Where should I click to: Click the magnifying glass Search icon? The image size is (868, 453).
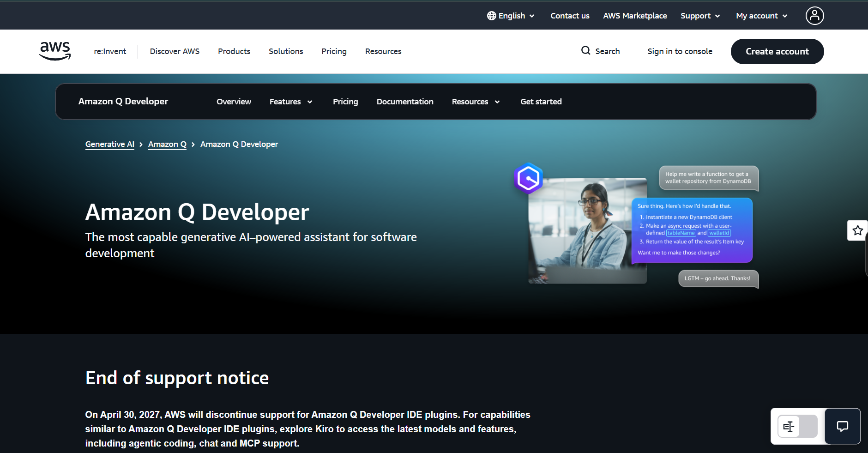tap(585, 51)
